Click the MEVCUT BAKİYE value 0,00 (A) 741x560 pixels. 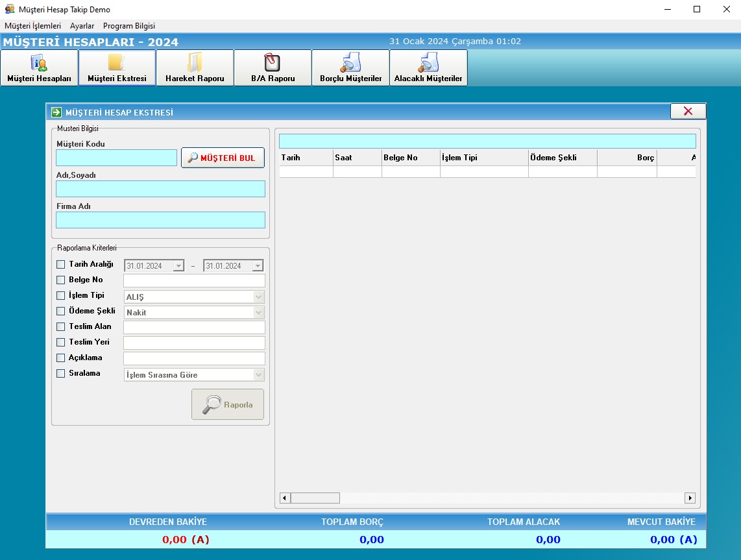click(x=674, y=540)
